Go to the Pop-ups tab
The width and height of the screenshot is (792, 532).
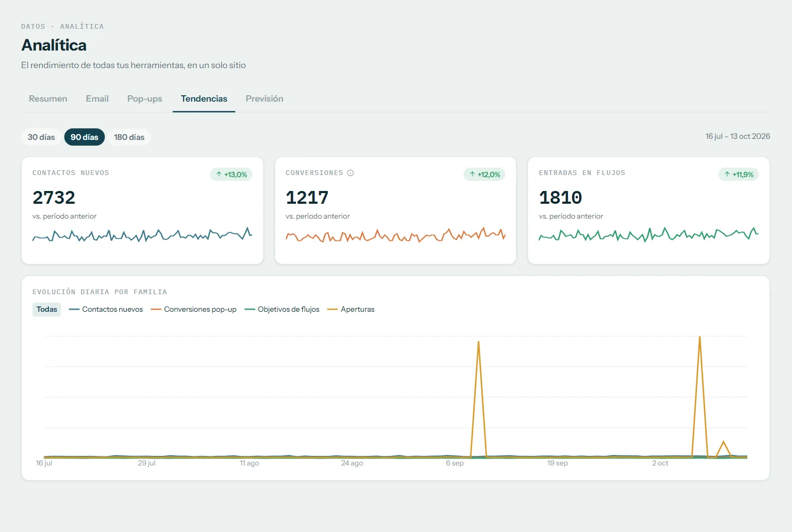pyautogui.click(x=145, y=99)
